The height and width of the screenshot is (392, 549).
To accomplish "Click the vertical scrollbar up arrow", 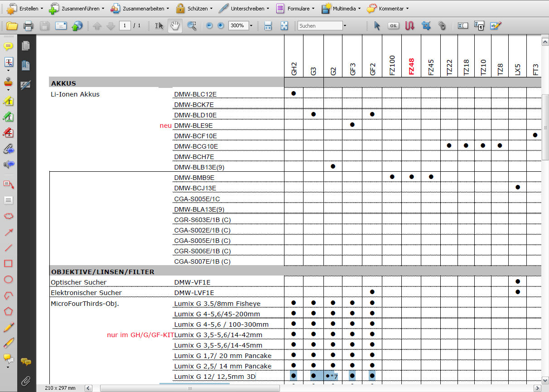I will pos(545,42).
